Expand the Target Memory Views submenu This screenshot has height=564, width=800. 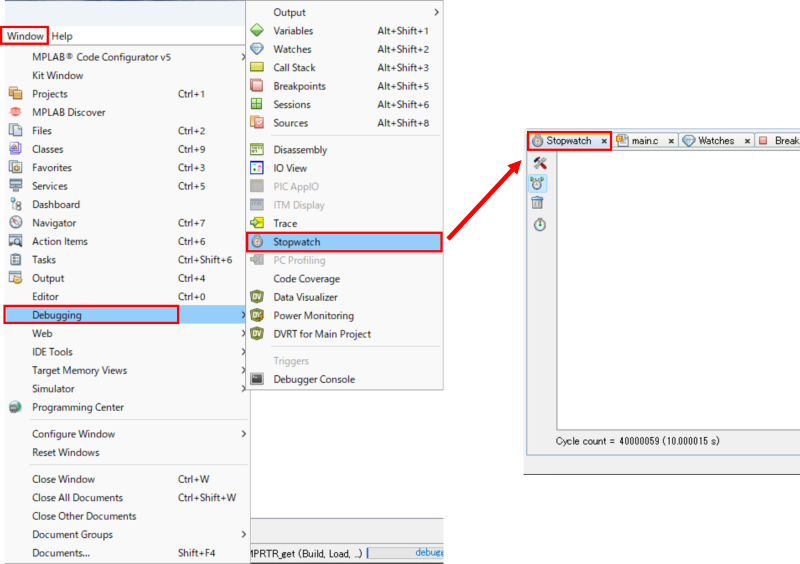tap(79, 370)
